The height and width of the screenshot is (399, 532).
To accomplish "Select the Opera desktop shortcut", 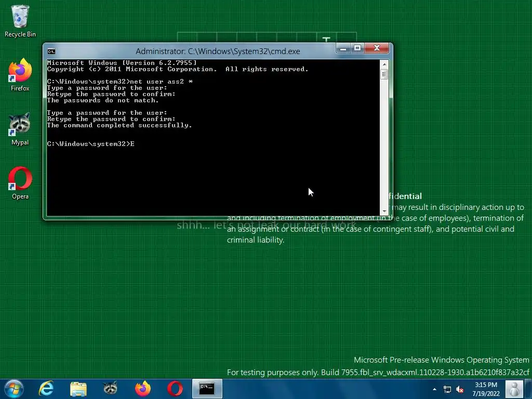I will [20, 183].
